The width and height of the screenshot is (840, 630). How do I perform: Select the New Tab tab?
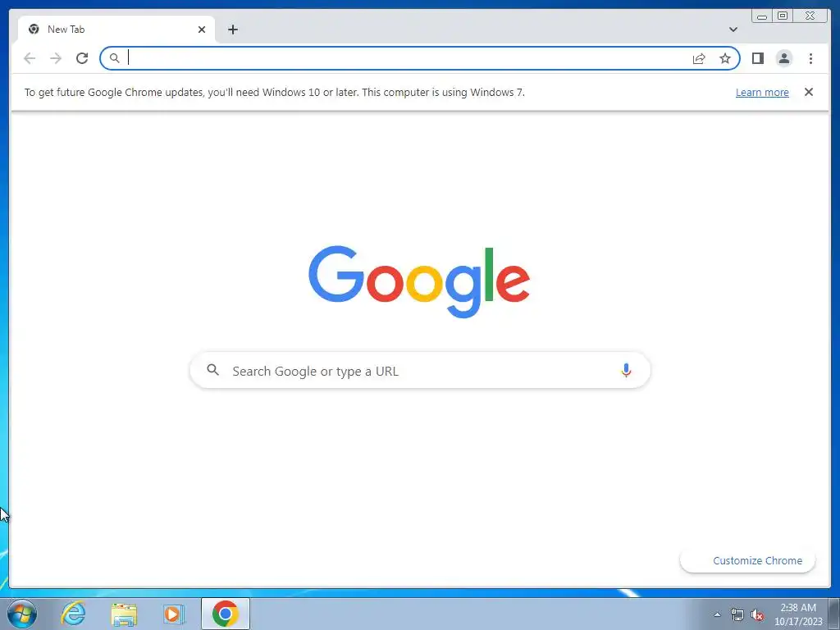coord(116,30)
